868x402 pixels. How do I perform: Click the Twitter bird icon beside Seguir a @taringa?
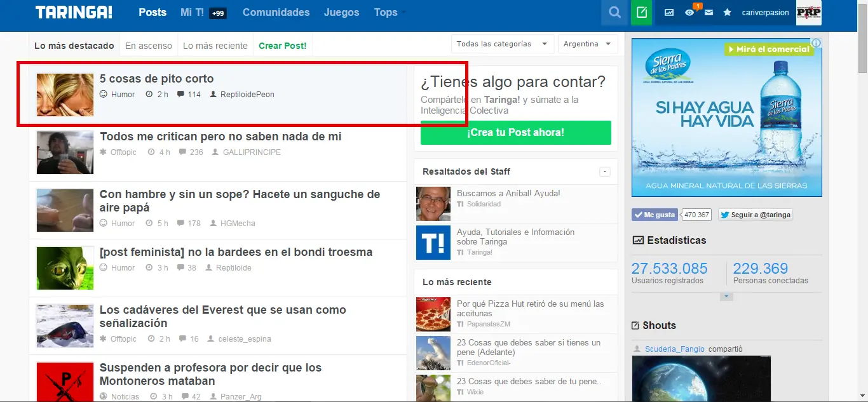click(724, 215)
